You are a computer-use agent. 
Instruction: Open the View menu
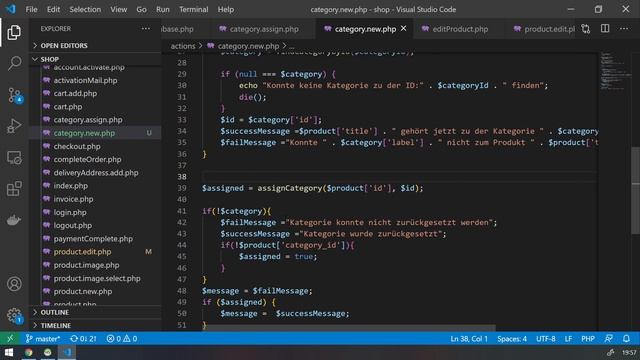[118, 9]
